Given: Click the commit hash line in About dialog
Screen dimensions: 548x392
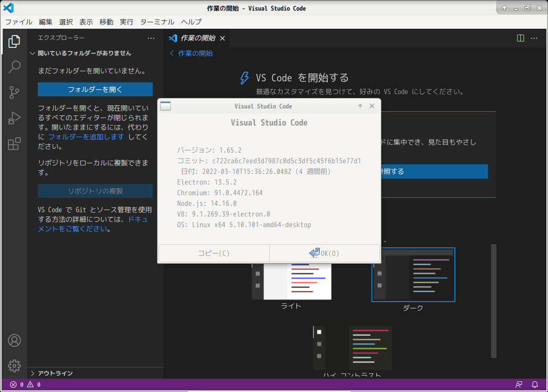Looking at the screenshot, I should (x=269, y=161).
